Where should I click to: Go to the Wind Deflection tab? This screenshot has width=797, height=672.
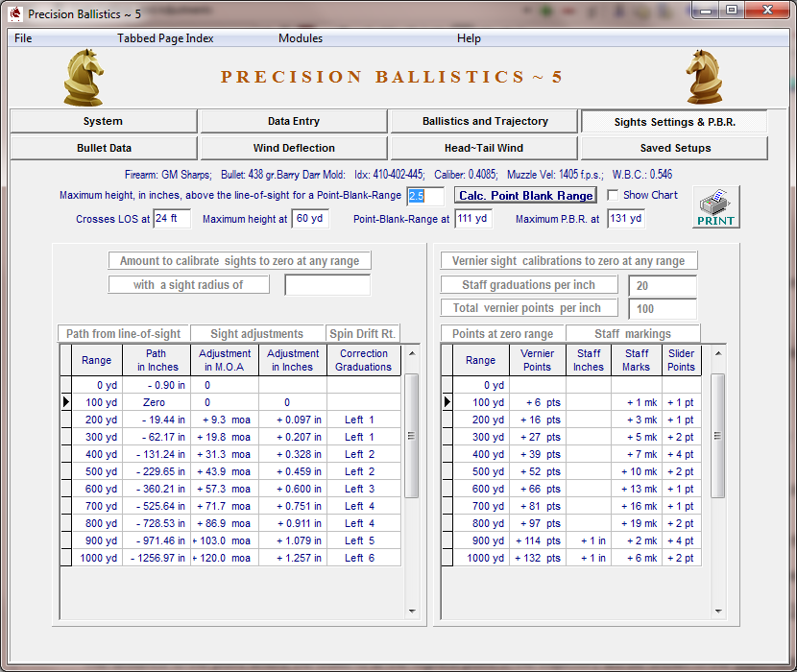pos(294,148)
